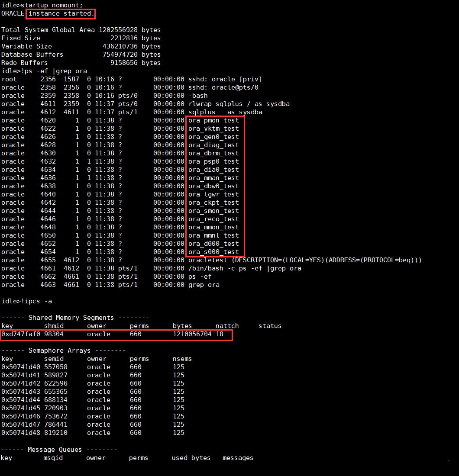Click process name ora_lgwr_test
The height and width of the screenshot is (476, 459).
213,194
